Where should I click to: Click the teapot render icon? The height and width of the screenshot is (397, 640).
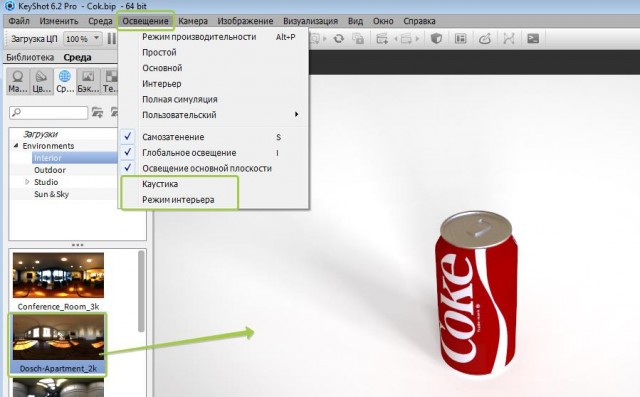484,39
